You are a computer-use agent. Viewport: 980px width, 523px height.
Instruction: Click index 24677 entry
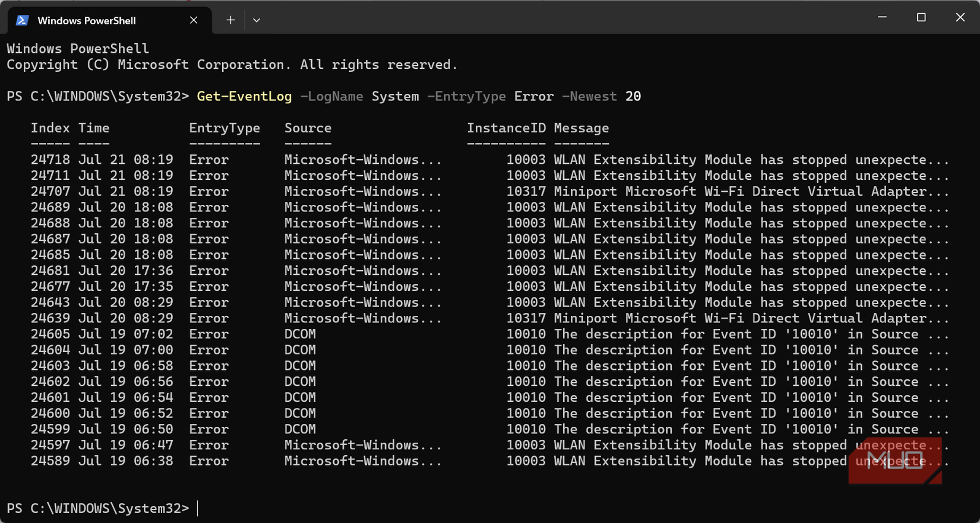pos(490,287)
